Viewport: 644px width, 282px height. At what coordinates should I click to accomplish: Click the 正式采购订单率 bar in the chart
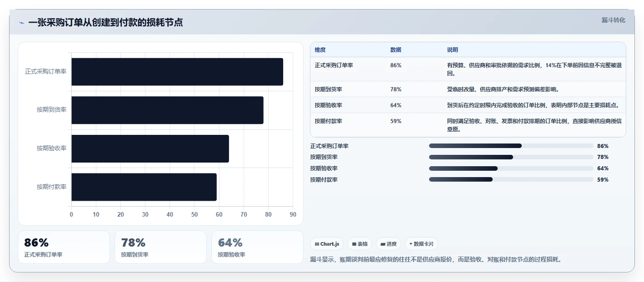(177, 72)
